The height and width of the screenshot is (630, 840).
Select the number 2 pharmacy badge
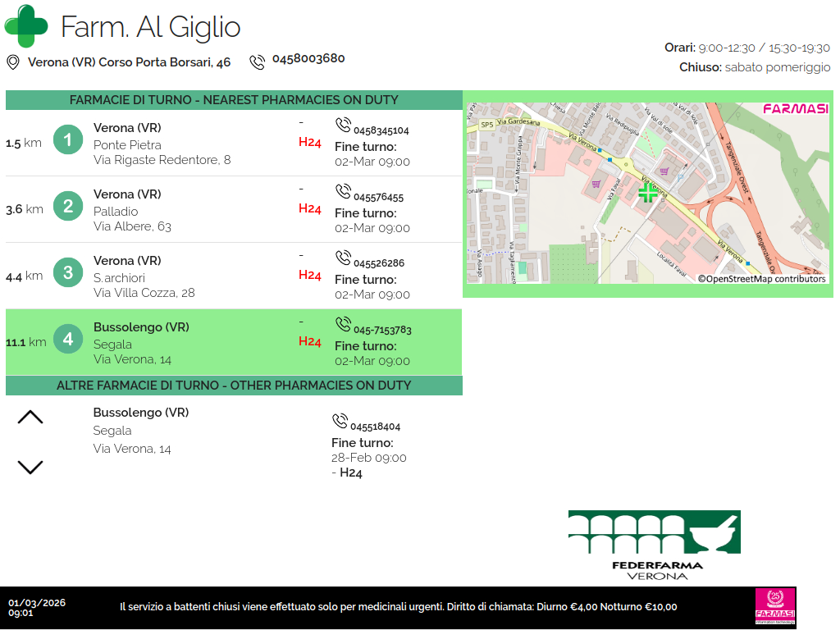(x=68, y=207)
